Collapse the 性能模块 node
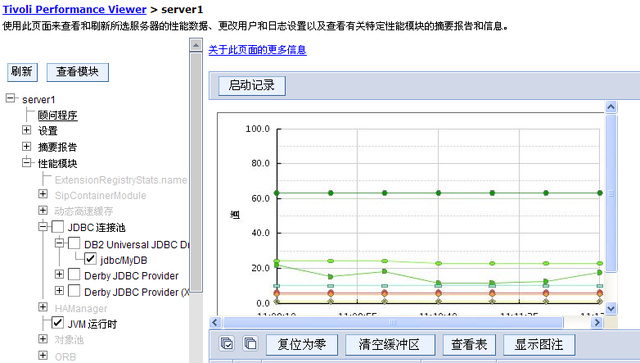Viewport: 640px width, 363px height. pyautogui.click(x=27, y=163)
